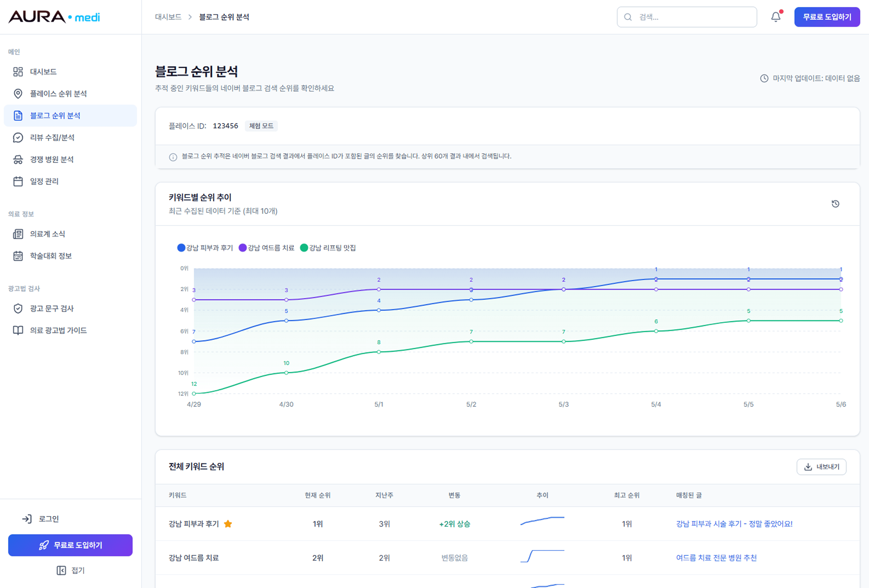Collapse the sidebar with 접기
This screenshot has height=588, width=869.
(x=71, y=570)
